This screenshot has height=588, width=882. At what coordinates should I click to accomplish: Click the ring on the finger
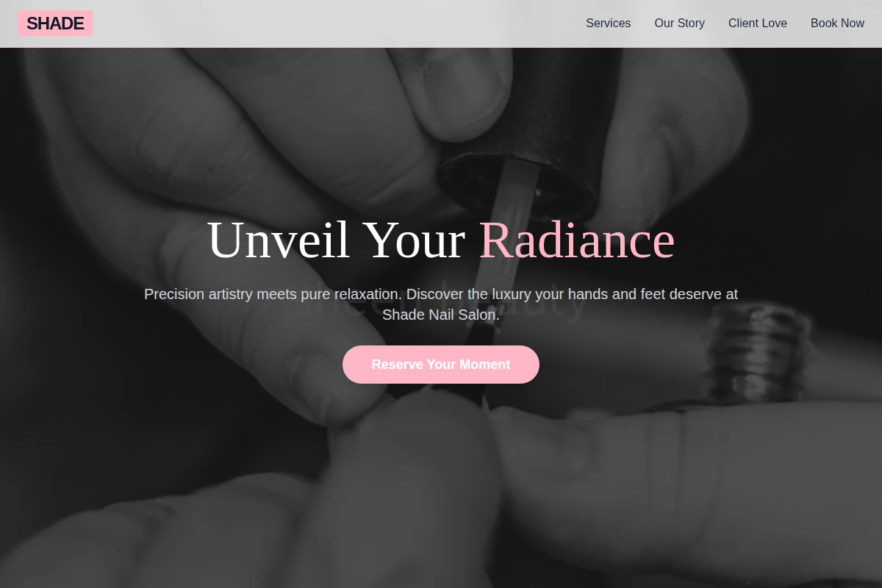[757, 353]
